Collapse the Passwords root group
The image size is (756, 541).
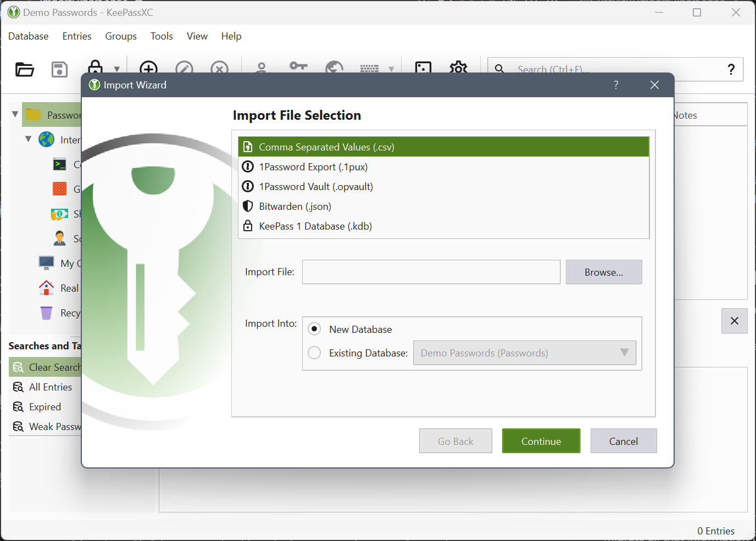[15, 114]
